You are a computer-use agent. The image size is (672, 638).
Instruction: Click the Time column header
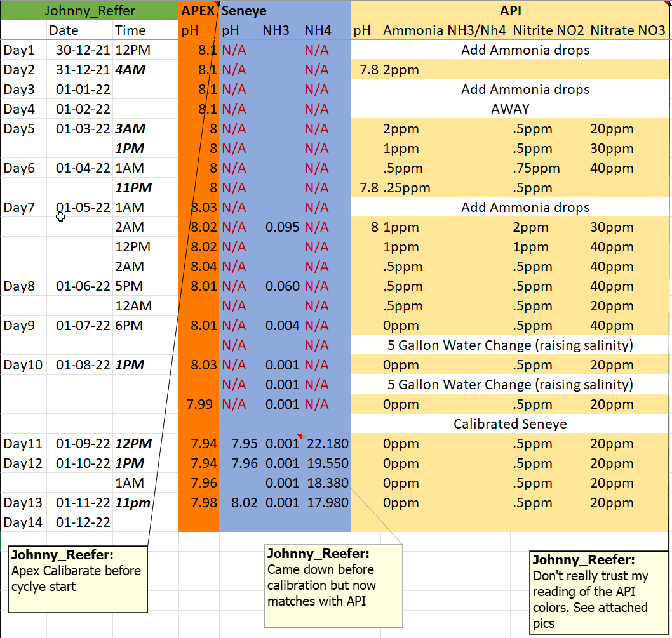pos(130,30)
